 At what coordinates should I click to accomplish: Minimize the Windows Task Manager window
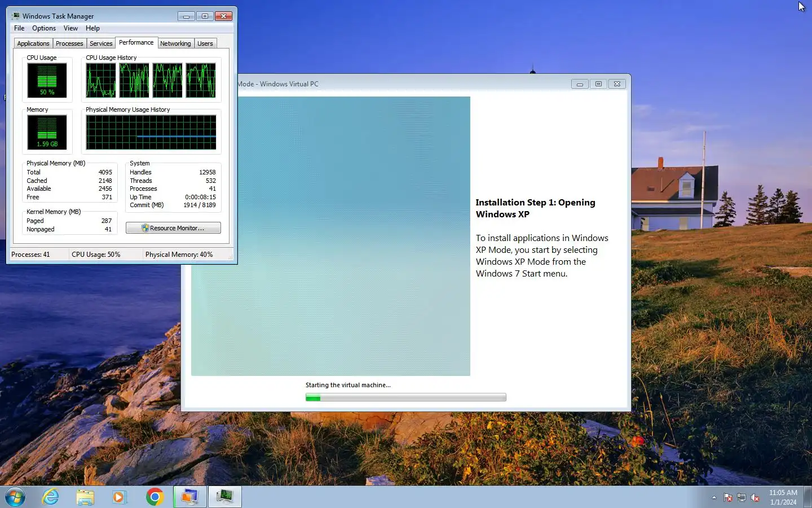coord(186,16)
